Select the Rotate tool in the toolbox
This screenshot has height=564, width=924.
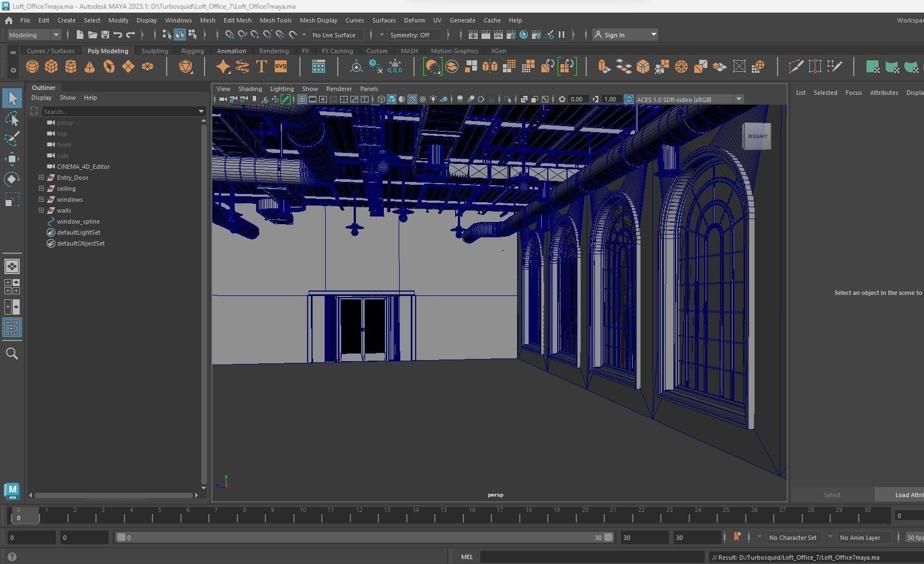(x=12, y=179)
